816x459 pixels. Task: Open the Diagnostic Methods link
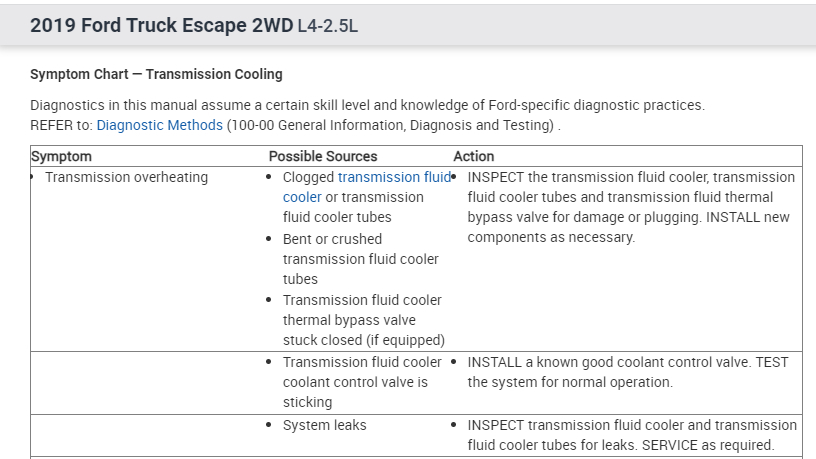coord(159,125)
